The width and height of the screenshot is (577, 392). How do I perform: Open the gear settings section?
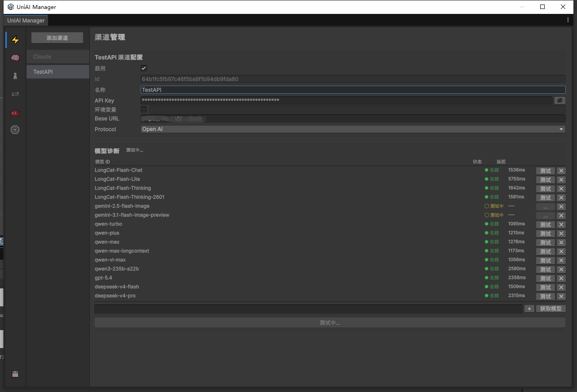(x=15, y=130)
